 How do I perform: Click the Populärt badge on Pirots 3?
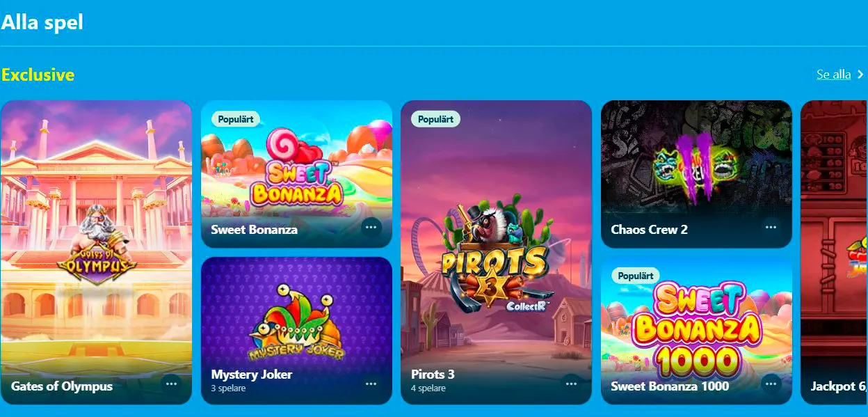coord(435,119)
